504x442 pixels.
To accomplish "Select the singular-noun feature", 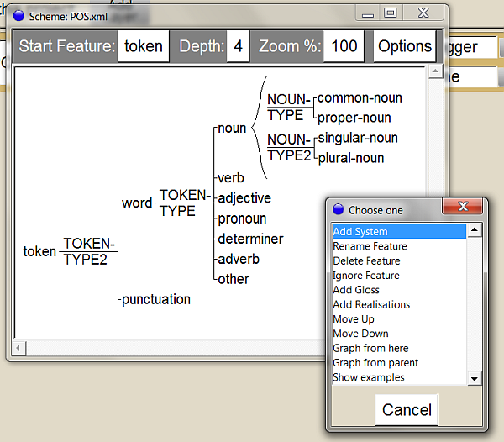I will (x=358, y=138).
